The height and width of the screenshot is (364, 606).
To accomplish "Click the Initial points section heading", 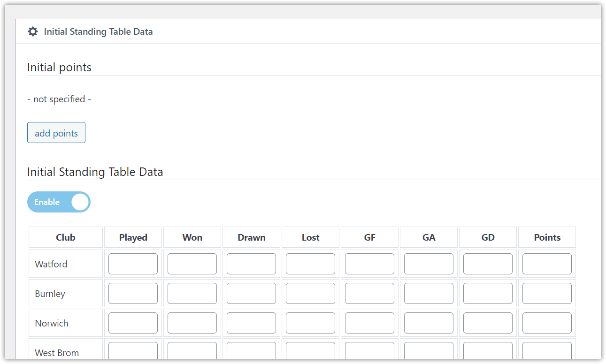I will (59, 67).
